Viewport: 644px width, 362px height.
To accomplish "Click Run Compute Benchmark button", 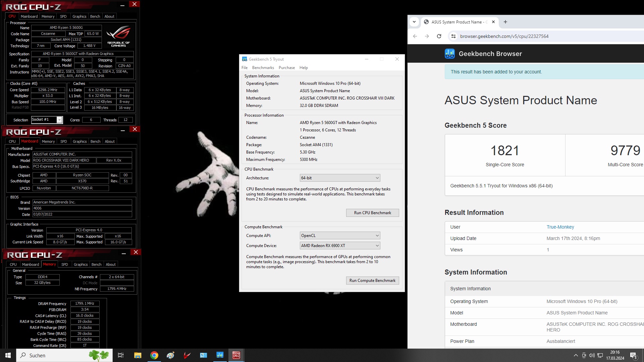I will click(372, 281).
